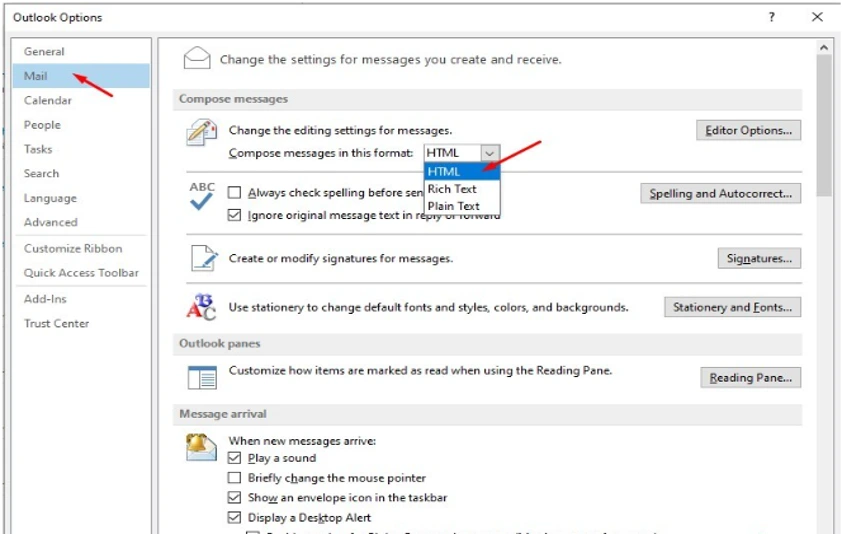Click the envelope icon beside the settings description
Screen dimensions: 842x534
(x=197, y=59)
